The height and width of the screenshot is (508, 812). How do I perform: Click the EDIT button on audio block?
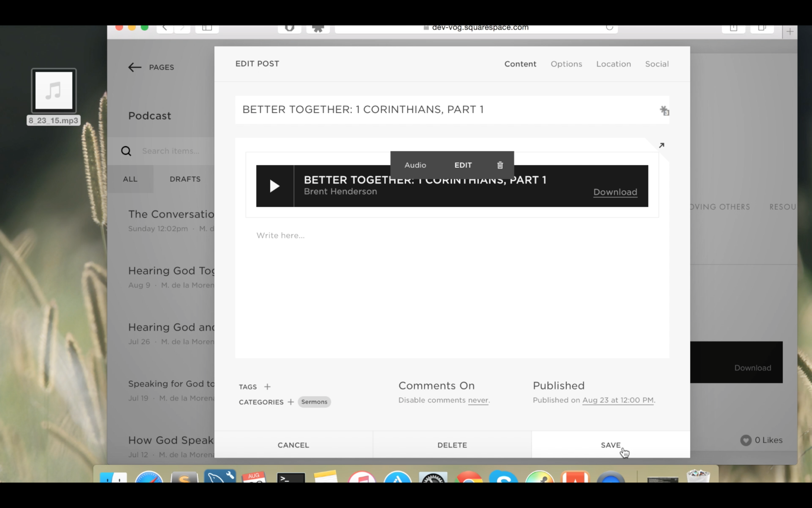[x=463, y=165]
